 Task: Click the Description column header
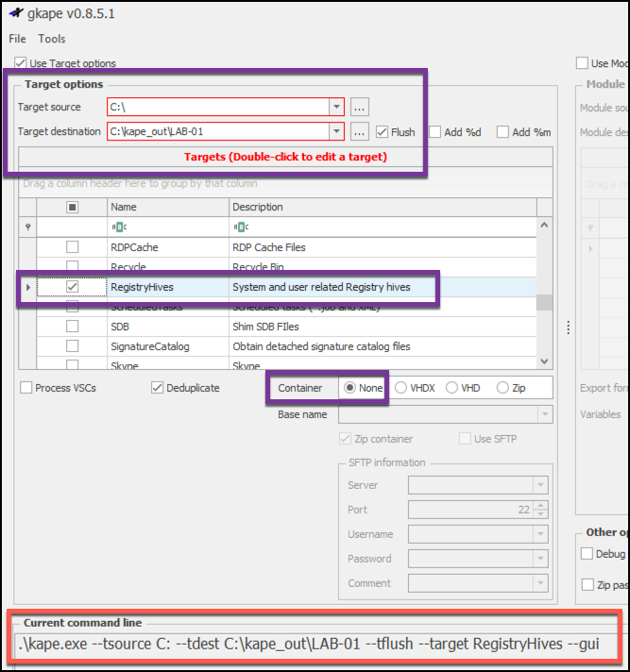click(383, 207)
